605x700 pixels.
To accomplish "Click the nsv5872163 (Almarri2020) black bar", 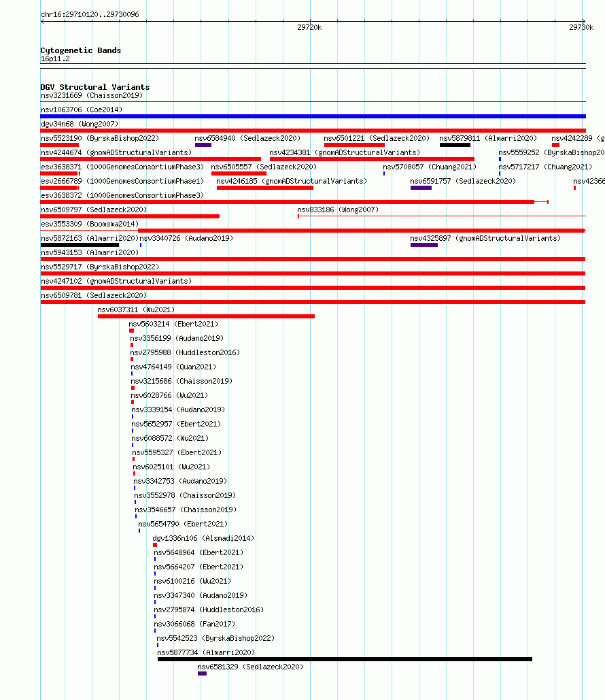I will (80, 245).
